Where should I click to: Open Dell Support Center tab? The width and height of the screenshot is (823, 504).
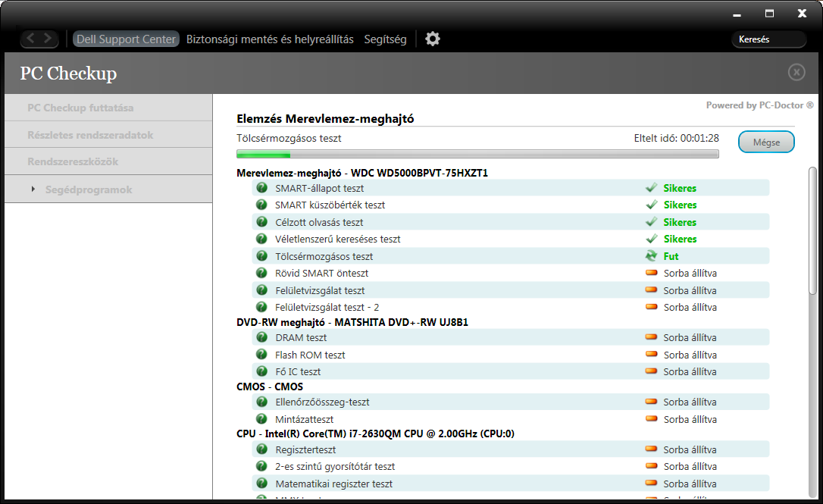[x=126, y=39]
